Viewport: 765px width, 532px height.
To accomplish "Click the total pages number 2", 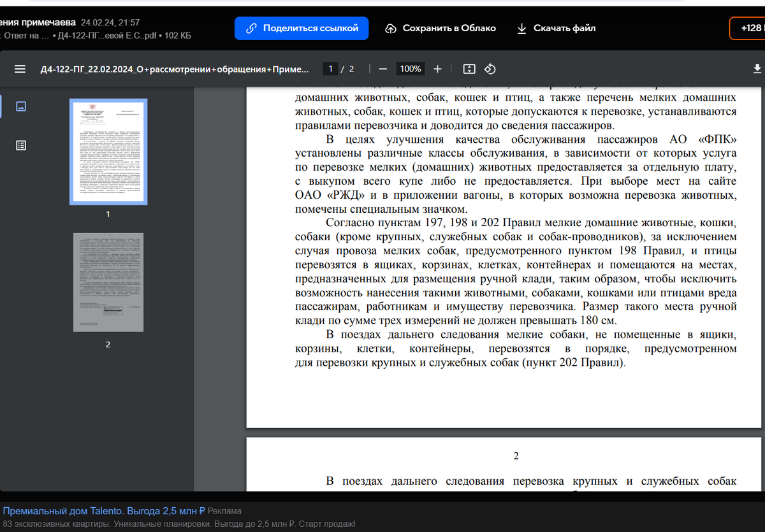I will point(351,69).
